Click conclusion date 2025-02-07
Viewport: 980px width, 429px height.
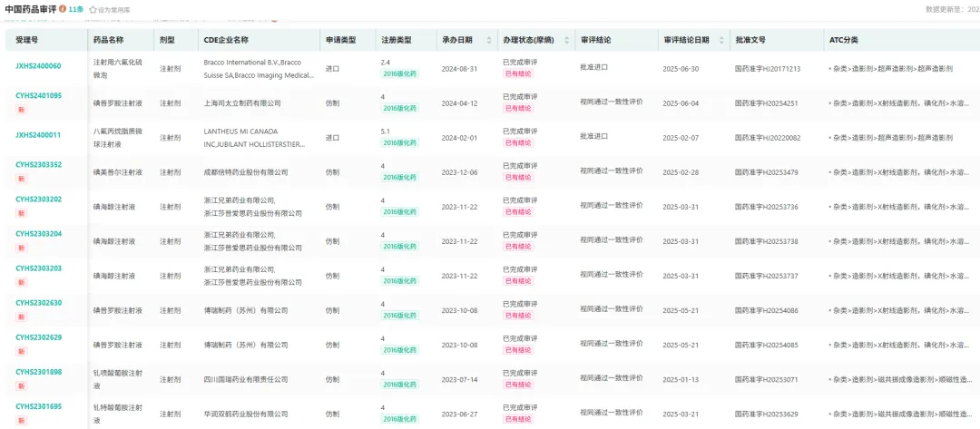pos(681,137)
